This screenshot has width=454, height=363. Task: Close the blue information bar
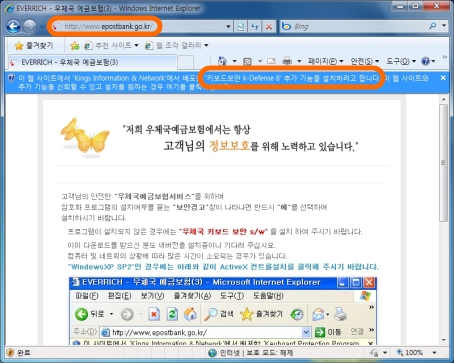443,78
